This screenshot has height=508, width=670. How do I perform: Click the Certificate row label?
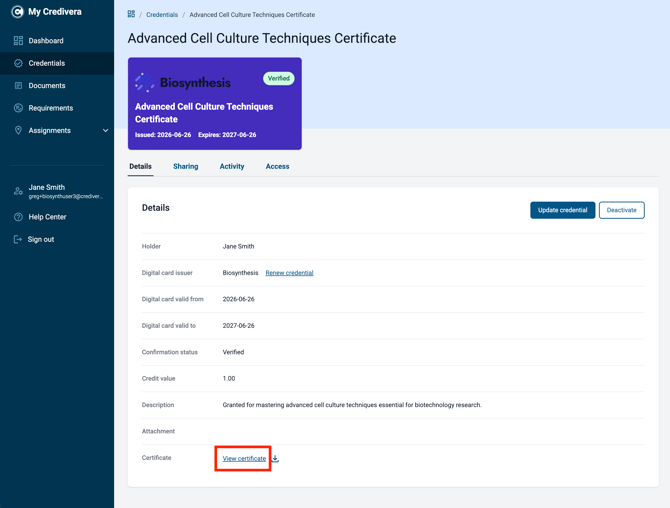click(x=156, y=458)
